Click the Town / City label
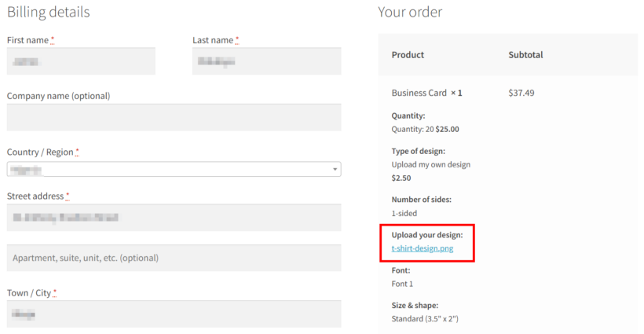 click(x=29, y=293)
